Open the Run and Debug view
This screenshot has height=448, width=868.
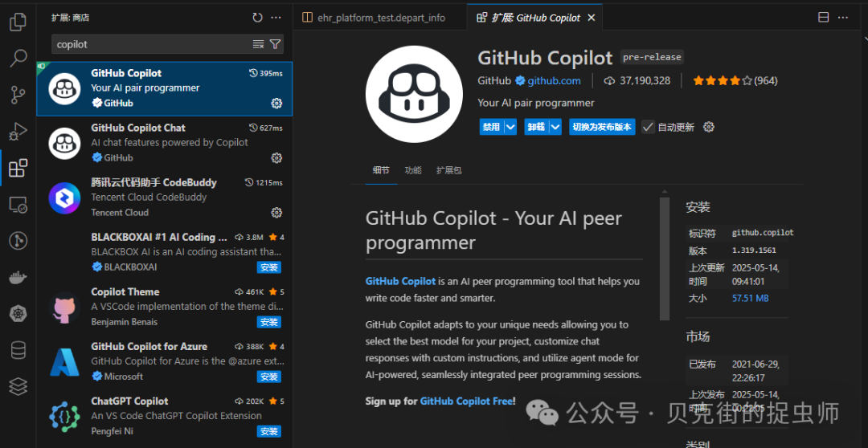coord(18,131)
